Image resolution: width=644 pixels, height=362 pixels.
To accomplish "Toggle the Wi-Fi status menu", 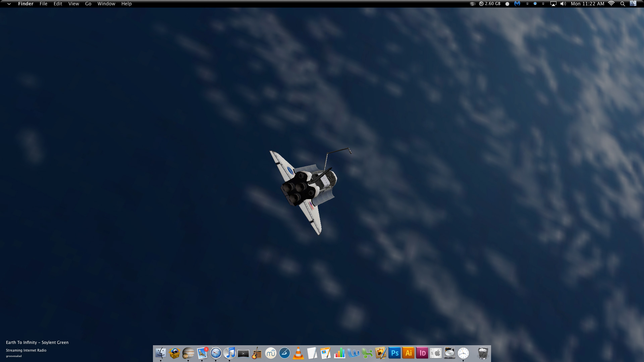I will [611, 4].
